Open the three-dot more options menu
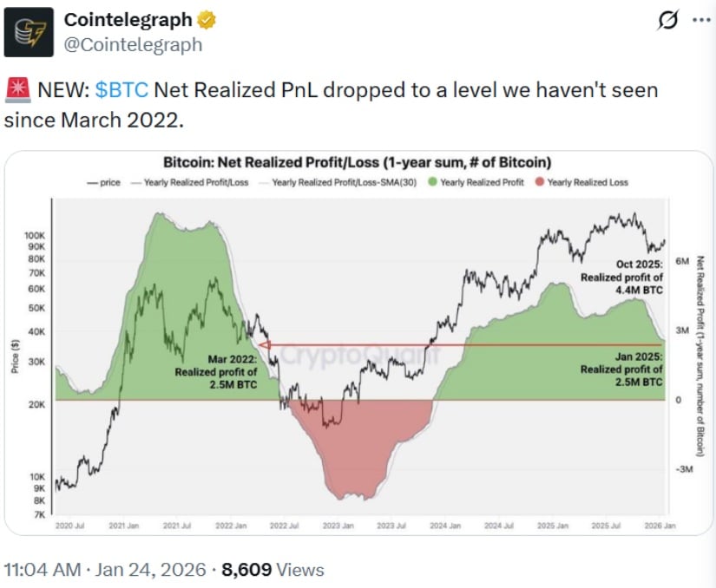Image resolution: width=716 pixels, height=588 pixels. coord(699,21)
